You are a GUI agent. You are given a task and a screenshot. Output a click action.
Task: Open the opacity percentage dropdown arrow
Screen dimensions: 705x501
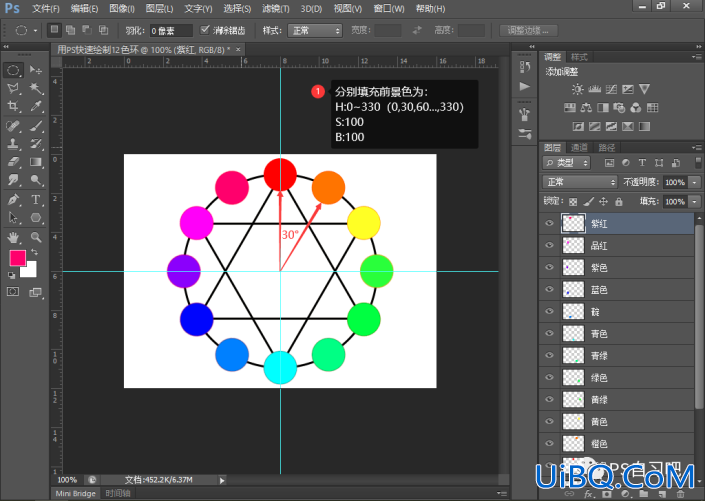pos(695,182)
